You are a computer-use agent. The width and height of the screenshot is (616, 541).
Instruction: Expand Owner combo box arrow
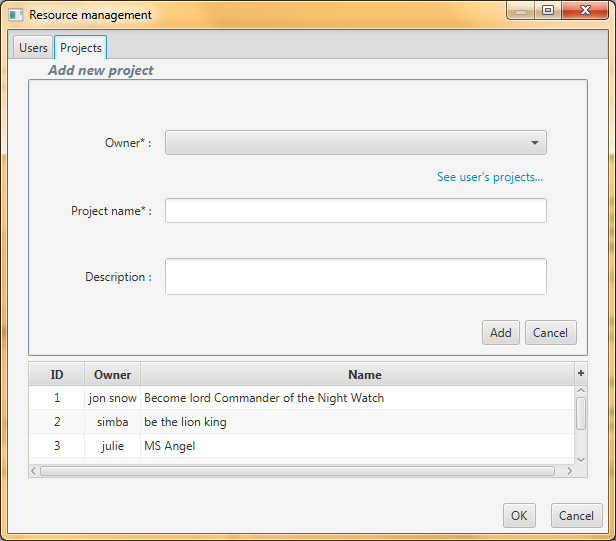[535, 143]
